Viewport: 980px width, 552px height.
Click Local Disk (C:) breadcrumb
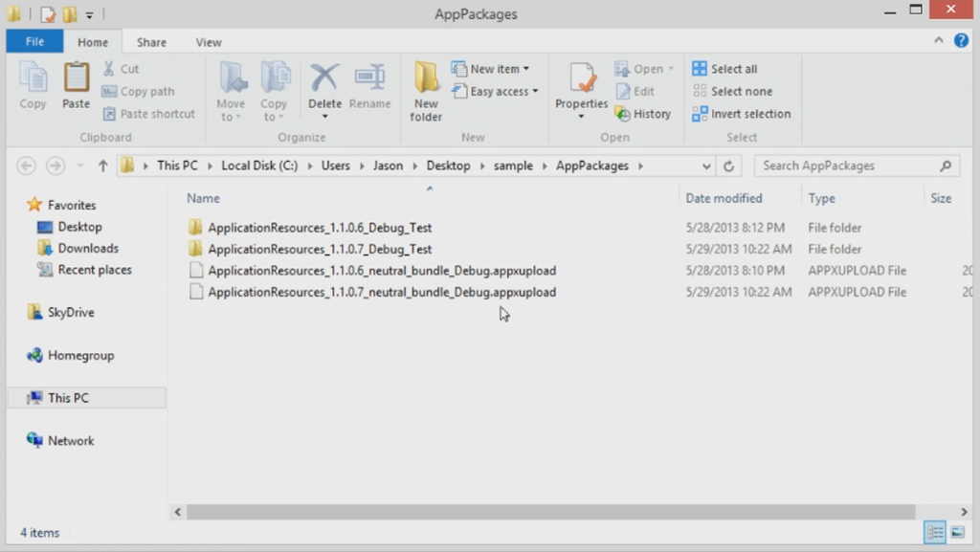click(x=259, y=166)
